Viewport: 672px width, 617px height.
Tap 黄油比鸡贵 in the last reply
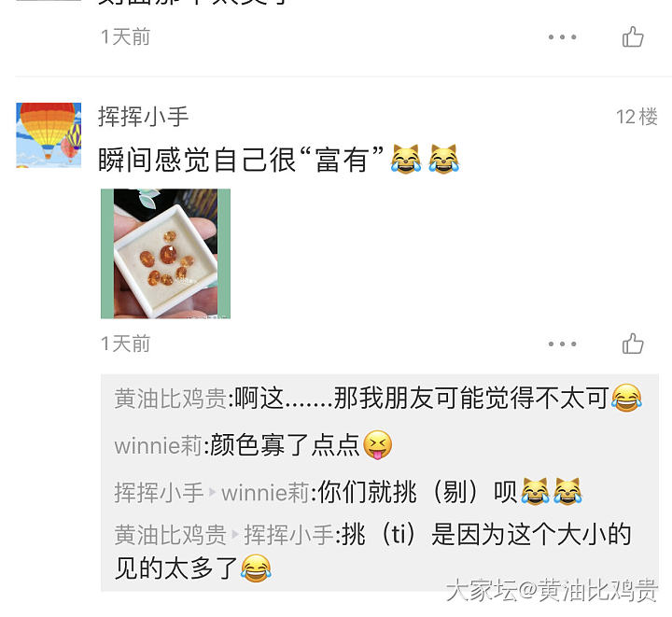(x=171, y=534)
